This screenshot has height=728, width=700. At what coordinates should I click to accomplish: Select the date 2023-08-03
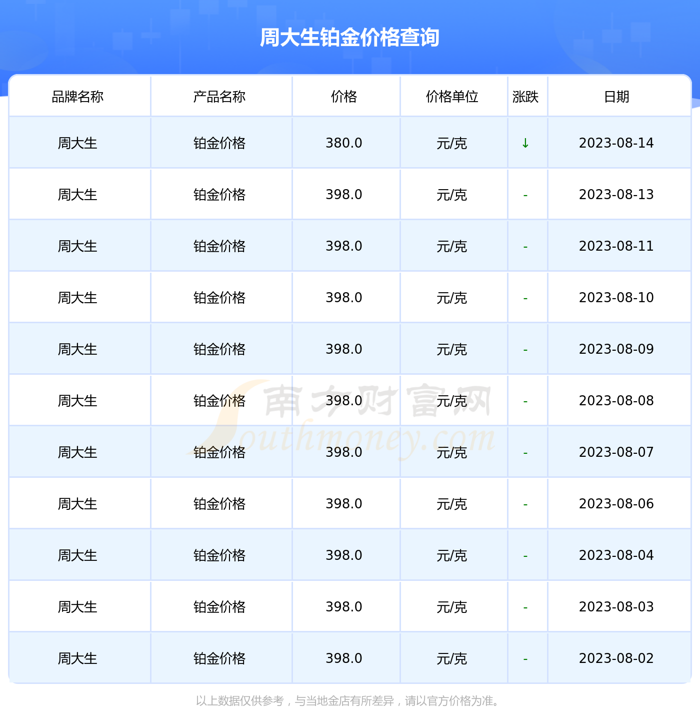616,607
